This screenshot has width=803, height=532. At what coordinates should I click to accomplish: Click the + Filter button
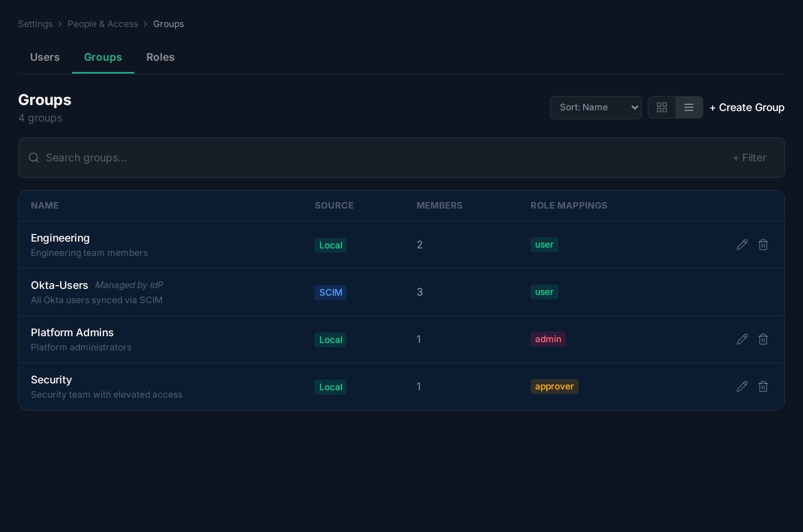point(749,158)
